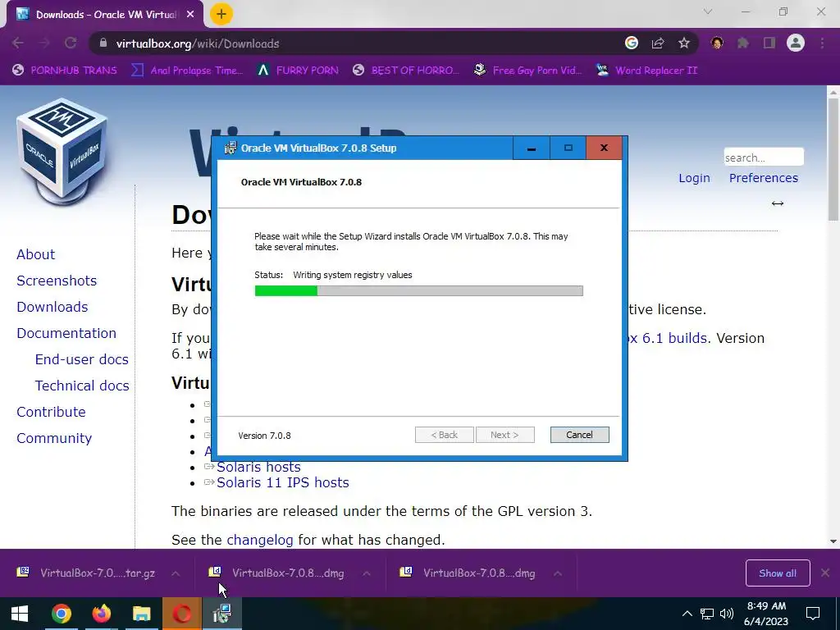This screenshot has width=840, height=630.
Task: Close the downloads bar with X
Action: point(825,573)
